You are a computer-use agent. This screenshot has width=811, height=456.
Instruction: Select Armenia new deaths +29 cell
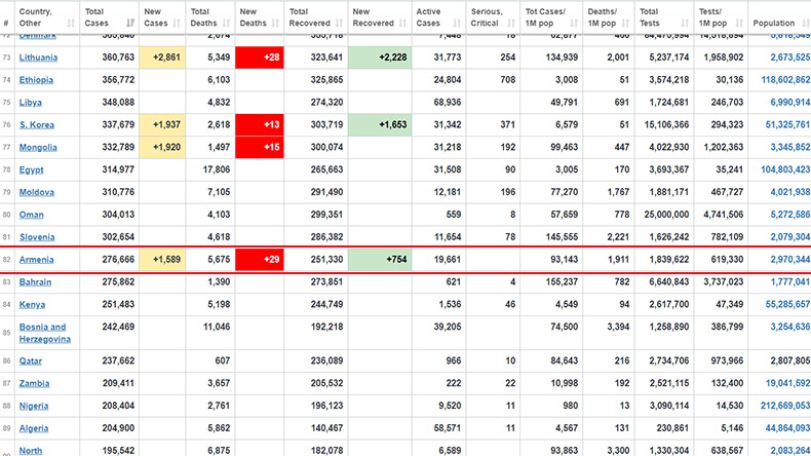pyautogui.click(x=259, y=260)
